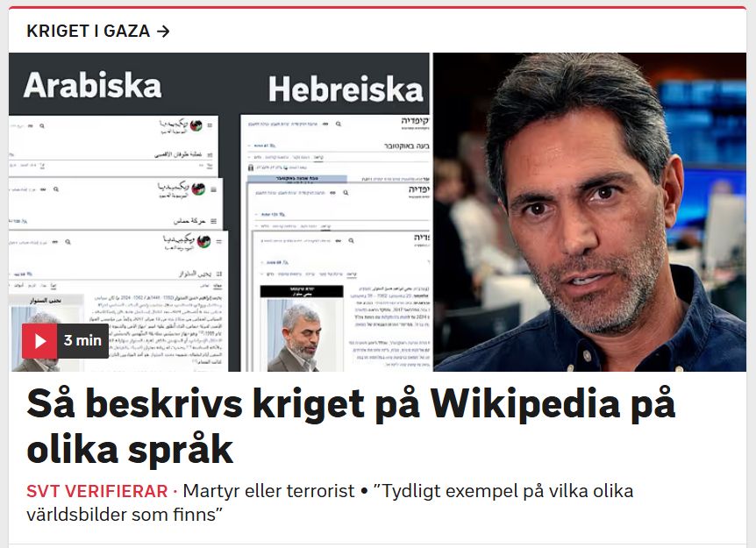
Task: Click the arrow icon beside KRIGET I GAZA
Action: pos(163,32)
